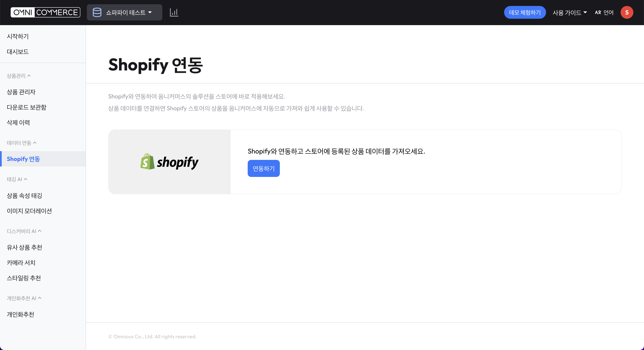Open 유사 상품 추천 menu item

pos(24,247)
